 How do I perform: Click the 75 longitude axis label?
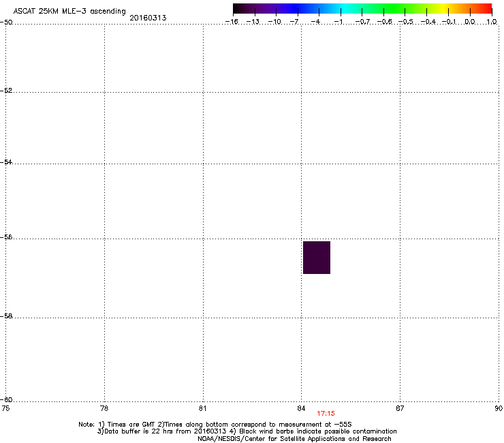5,408
